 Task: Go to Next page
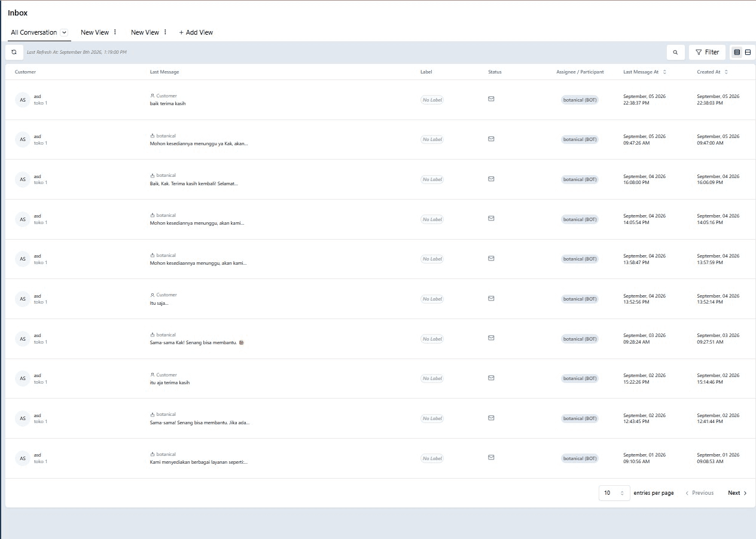tap(737, 493)
